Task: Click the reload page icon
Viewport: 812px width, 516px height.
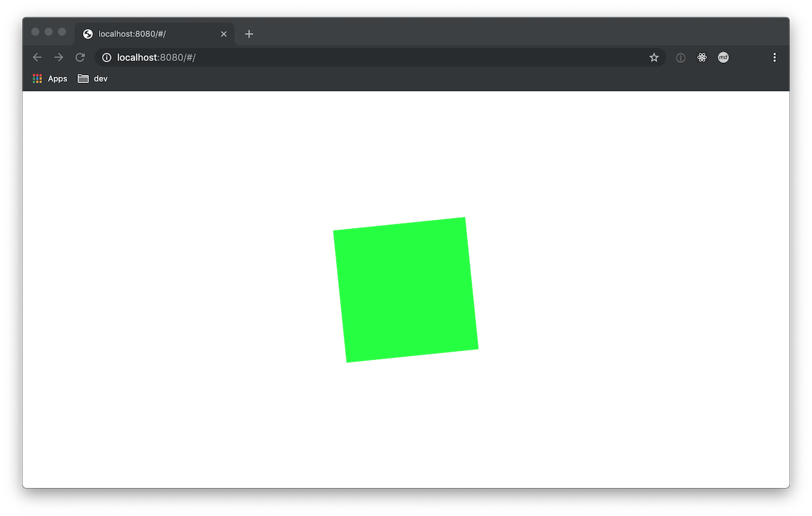Action: tap(80, 57)
